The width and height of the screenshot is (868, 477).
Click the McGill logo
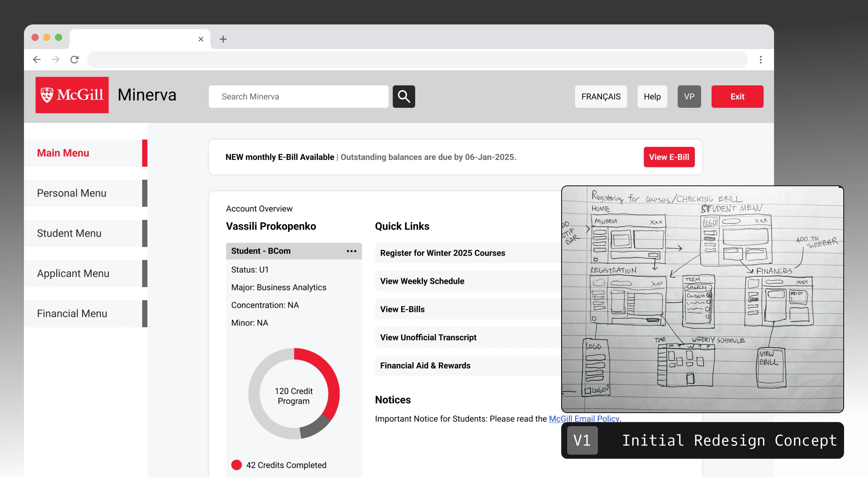click(x=72, y=95)
